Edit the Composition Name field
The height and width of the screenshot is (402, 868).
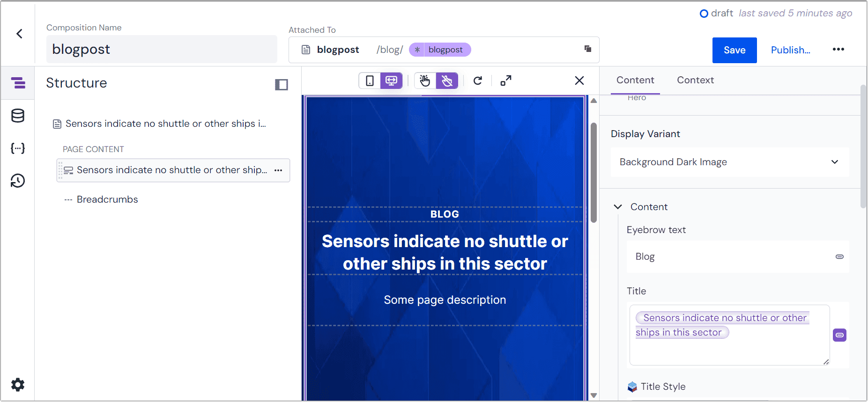pos(162,49)
